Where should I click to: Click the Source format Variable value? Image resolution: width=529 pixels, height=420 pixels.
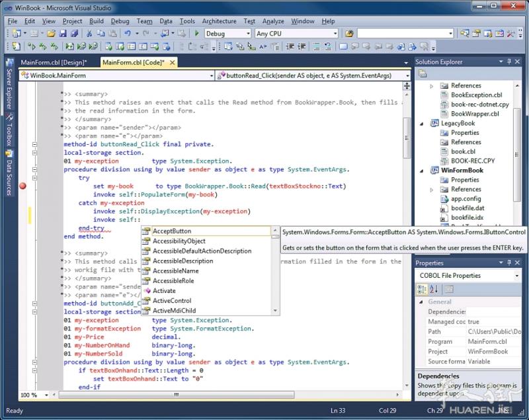(493, 362)
